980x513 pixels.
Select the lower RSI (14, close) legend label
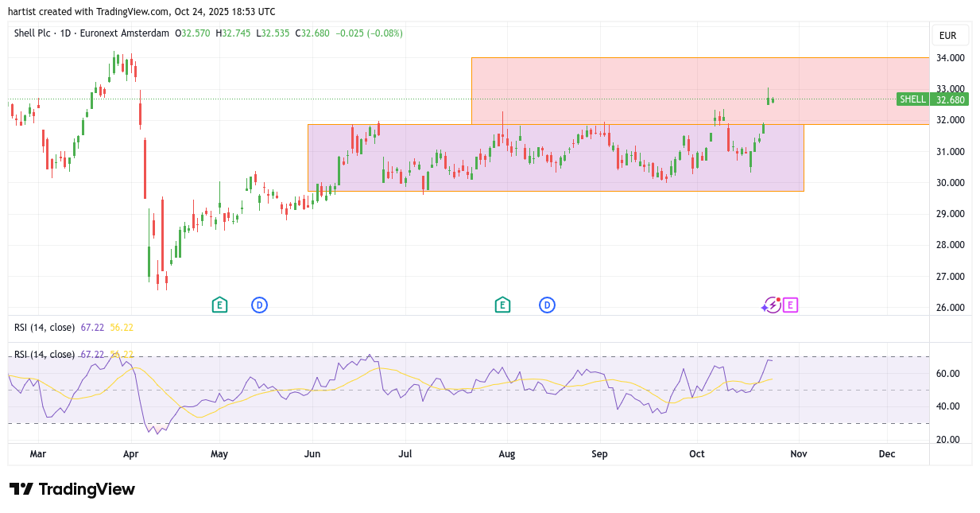click(x=45, y=355)
